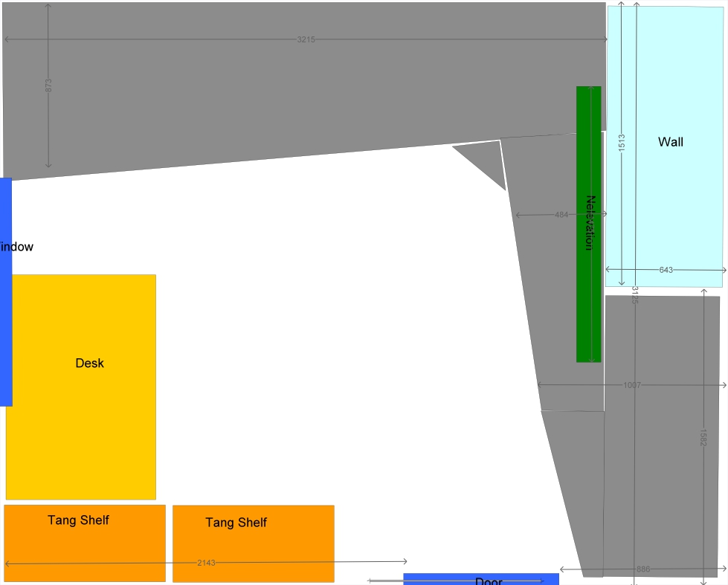Click the 2143 dimension label
The height and width of the screenshot is (585, 728).
point(206,563)
